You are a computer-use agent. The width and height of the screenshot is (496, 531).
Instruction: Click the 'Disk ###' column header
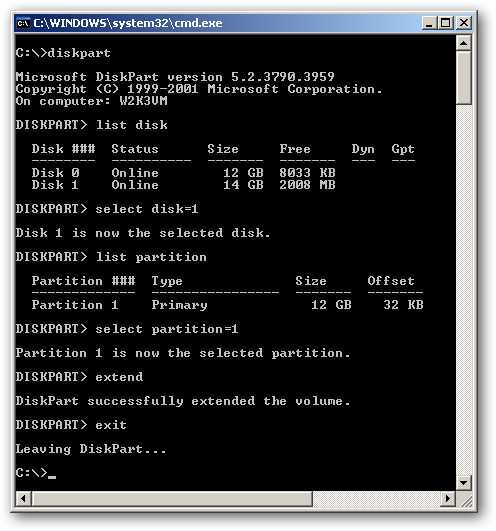tap(63, 149)
